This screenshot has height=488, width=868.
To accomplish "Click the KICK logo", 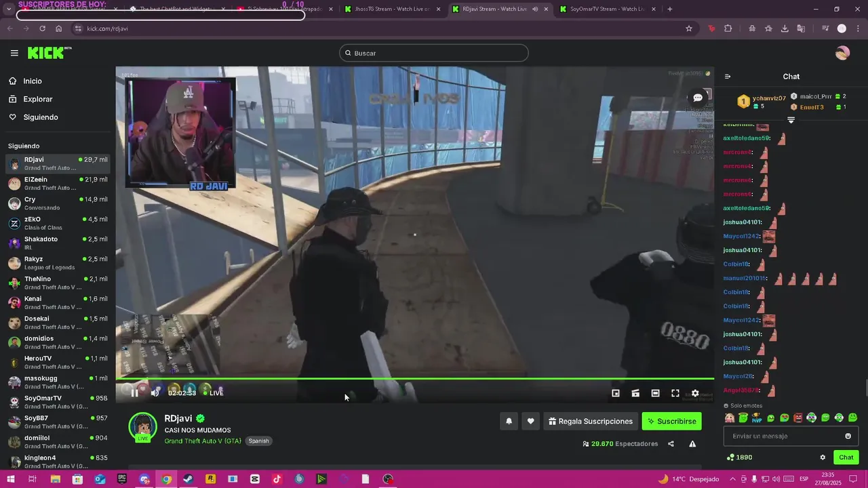I will pyautogui.click(x=50, y=53).
